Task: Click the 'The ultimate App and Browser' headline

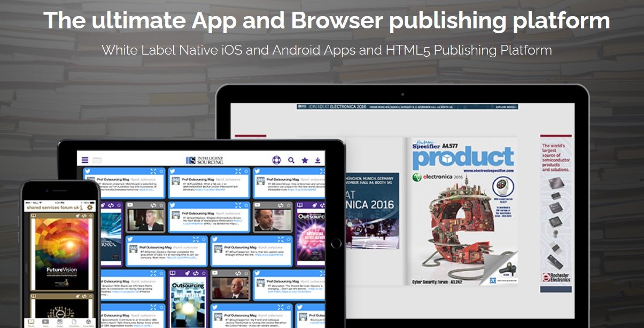Action: pyautogui.click(x=327, y=21)
